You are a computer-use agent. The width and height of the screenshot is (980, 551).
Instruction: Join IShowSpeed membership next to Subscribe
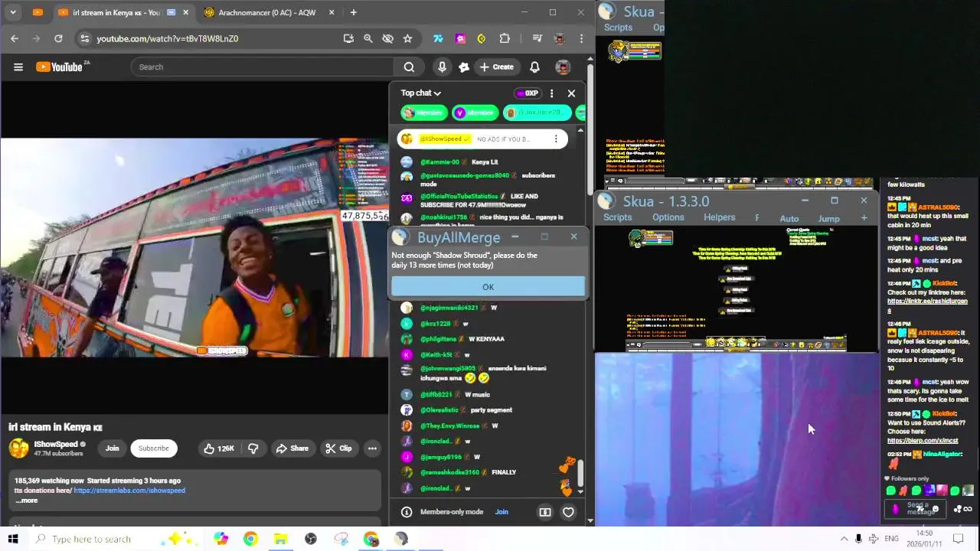click(112, 448)
